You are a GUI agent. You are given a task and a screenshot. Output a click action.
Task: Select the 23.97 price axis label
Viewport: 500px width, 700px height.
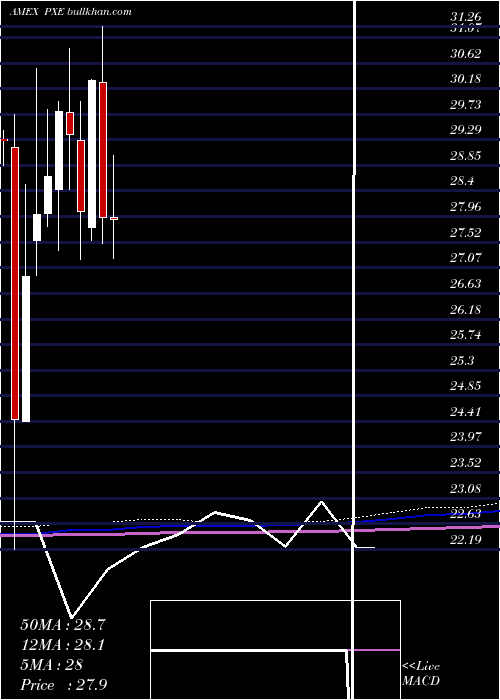466,437
